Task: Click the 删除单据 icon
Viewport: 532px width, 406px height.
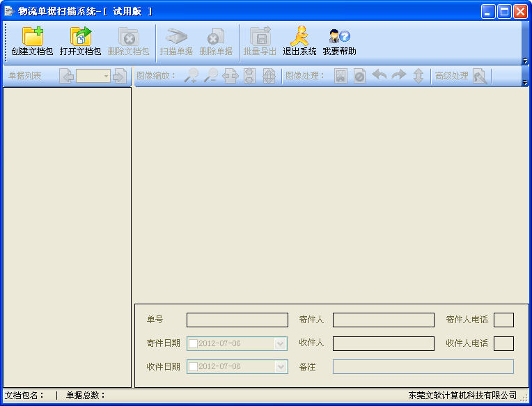Action: click(x=216, y=36)
